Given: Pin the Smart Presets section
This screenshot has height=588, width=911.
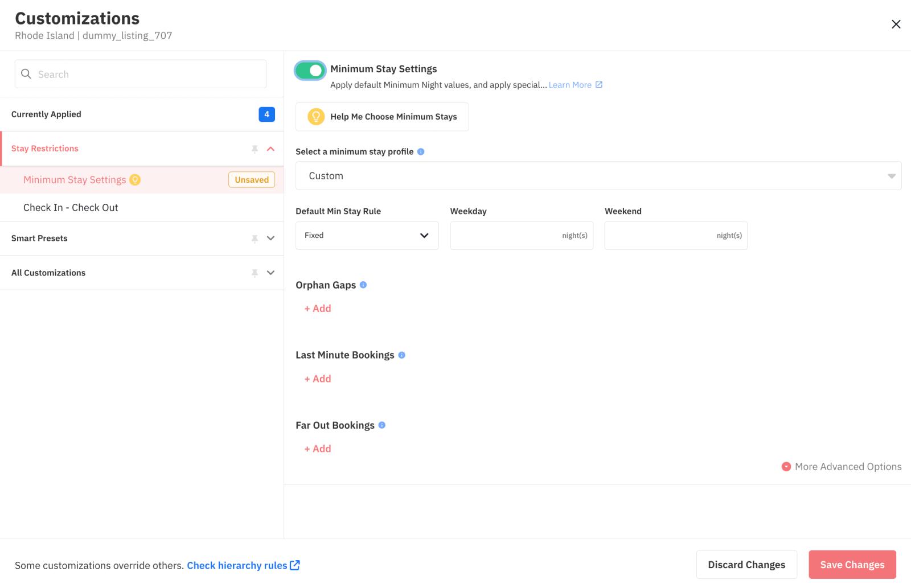Looking at the screenshot, I should pos(255,239).
